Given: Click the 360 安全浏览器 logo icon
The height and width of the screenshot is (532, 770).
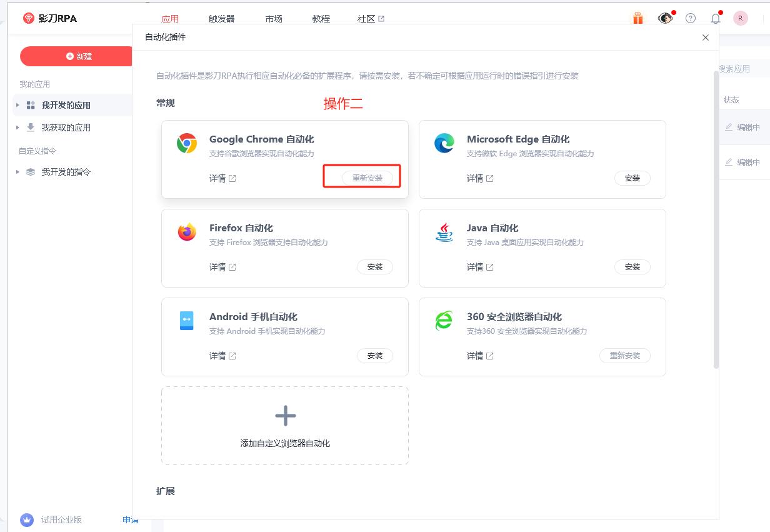Looking at the screenshot, I should 444,321.
